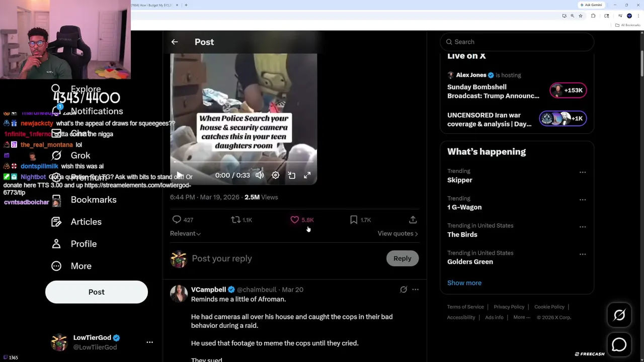
Task: Open Skipper trending topic
Action: pyautogui.click(x=460, y=180)
